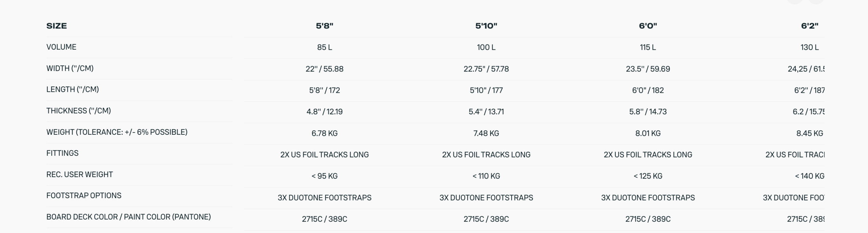Viewport: 868px width, 233px height.
Task: Click the THICKNESS ("/CM) row label
Action: coord(79,111)
